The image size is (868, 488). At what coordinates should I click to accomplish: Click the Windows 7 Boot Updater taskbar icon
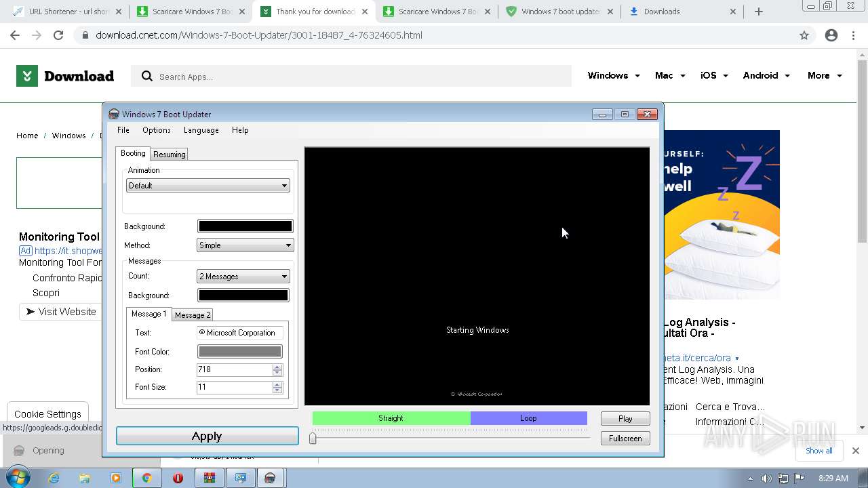pyautogui.click(x=270, y=478)
